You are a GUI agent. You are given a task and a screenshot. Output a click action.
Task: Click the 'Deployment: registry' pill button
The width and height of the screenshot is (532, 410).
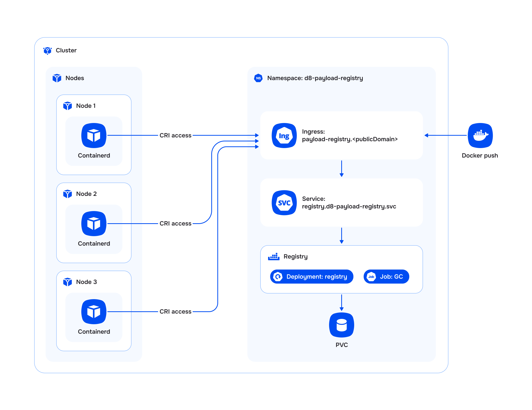tap(312, 277)
